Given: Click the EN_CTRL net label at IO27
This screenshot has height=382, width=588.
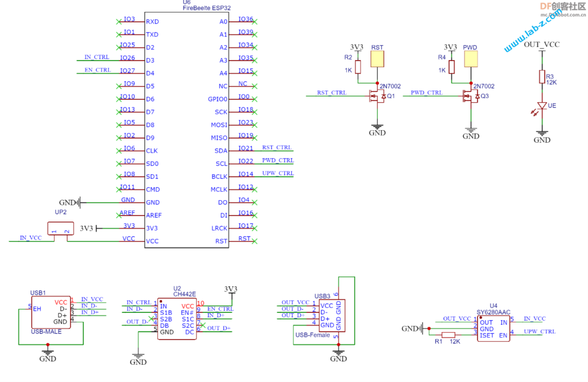Looking at the screenshot, I should 98,69.
